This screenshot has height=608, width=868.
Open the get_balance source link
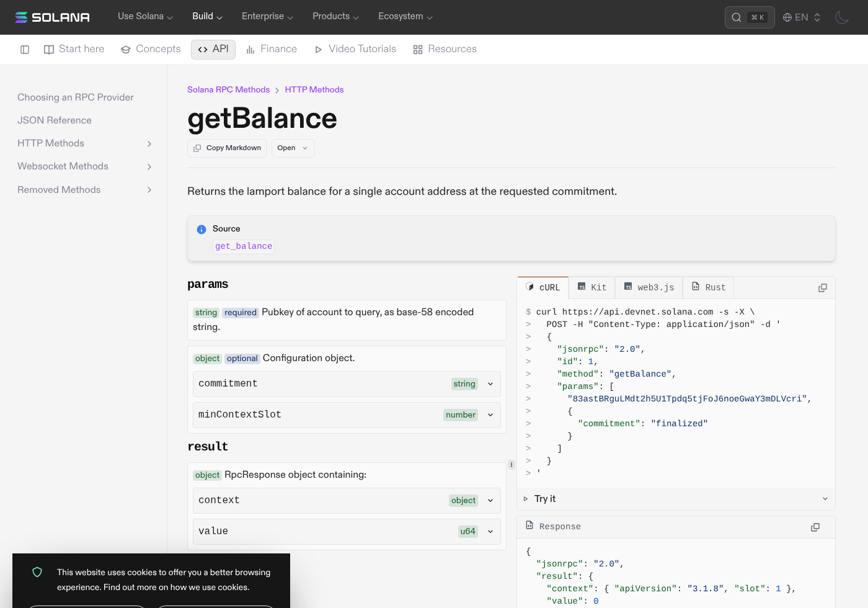coord(244,246)
